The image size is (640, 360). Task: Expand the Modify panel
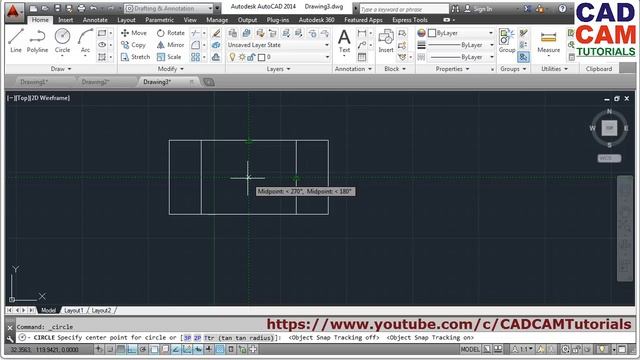pyautogui.click(x=171, y=69)
